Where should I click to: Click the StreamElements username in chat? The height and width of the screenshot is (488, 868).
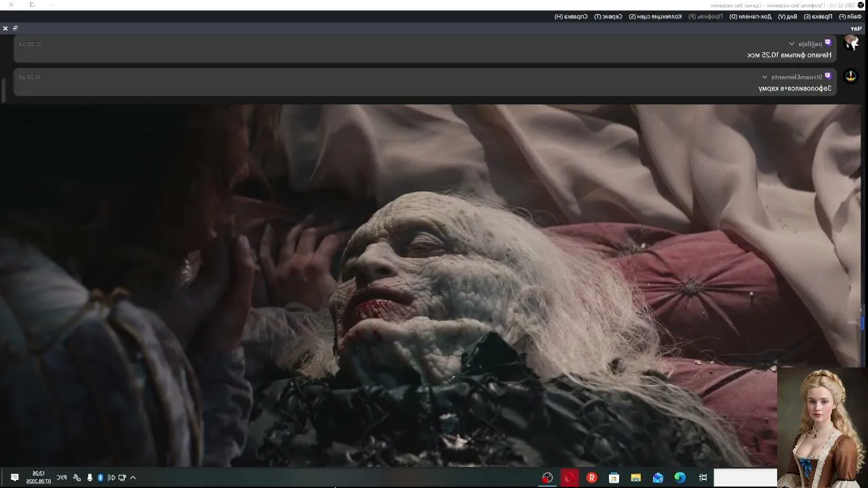796,77
